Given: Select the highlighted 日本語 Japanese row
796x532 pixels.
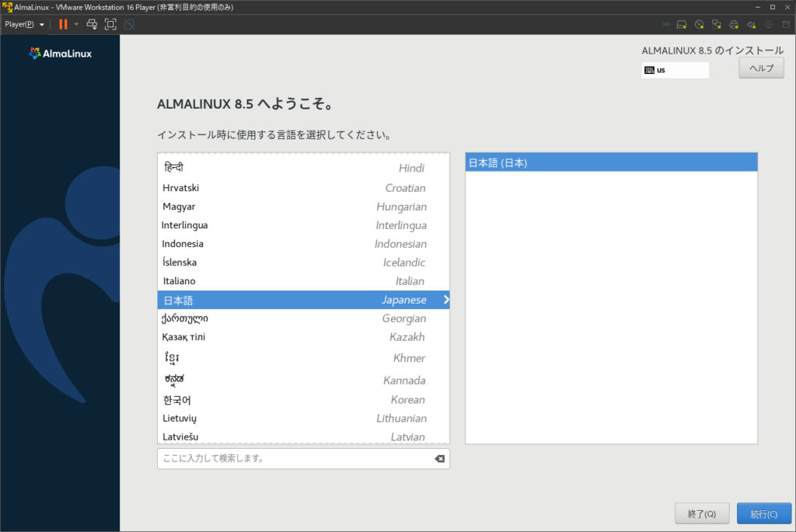Looking at the screenshot, I should [304, 300].
